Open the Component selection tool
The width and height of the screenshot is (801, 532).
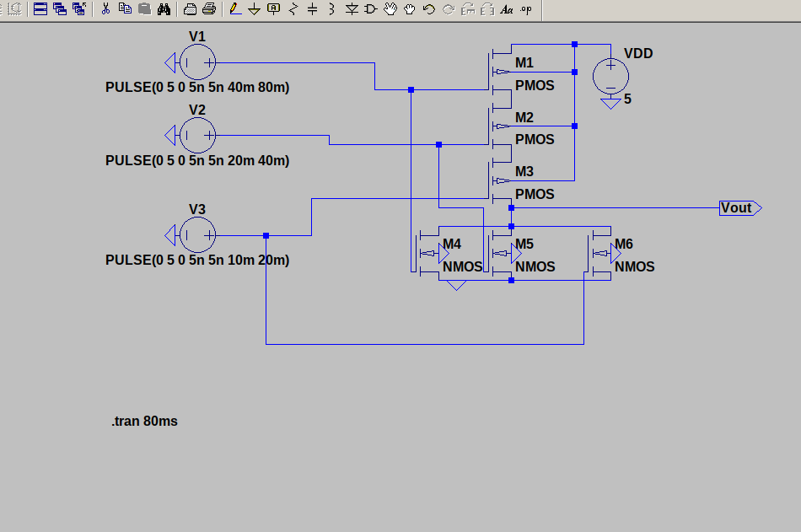tap(372, 10)
